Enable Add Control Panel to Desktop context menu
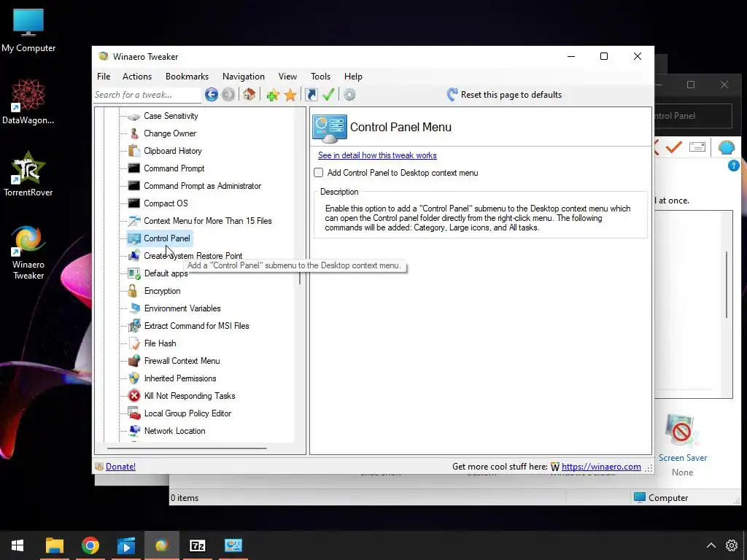This screenshot has width=747, height=560. 319,173
